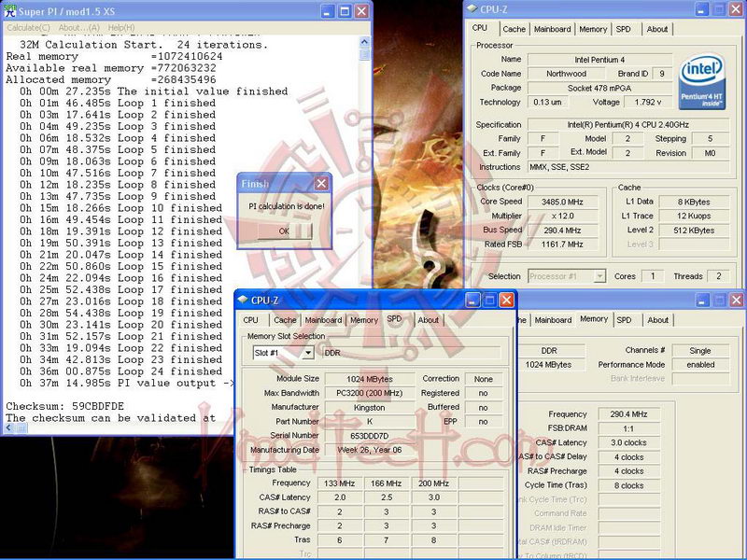
Task: Click the Super PI title bar icon
Action: (9, 10)
